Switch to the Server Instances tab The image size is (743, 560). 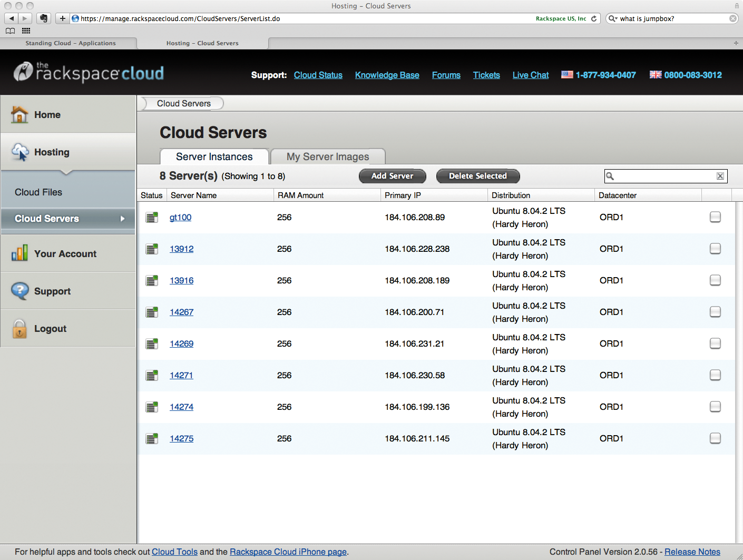214,156
